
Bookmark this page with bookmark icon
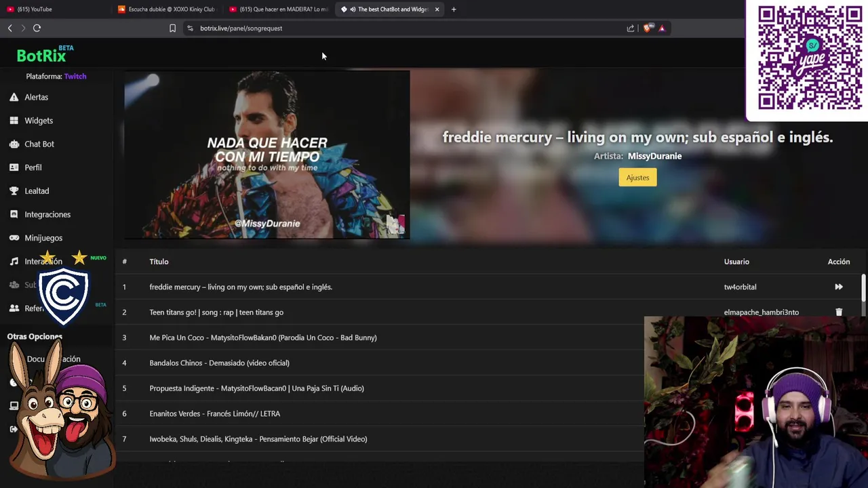click(x=172, y=28)
